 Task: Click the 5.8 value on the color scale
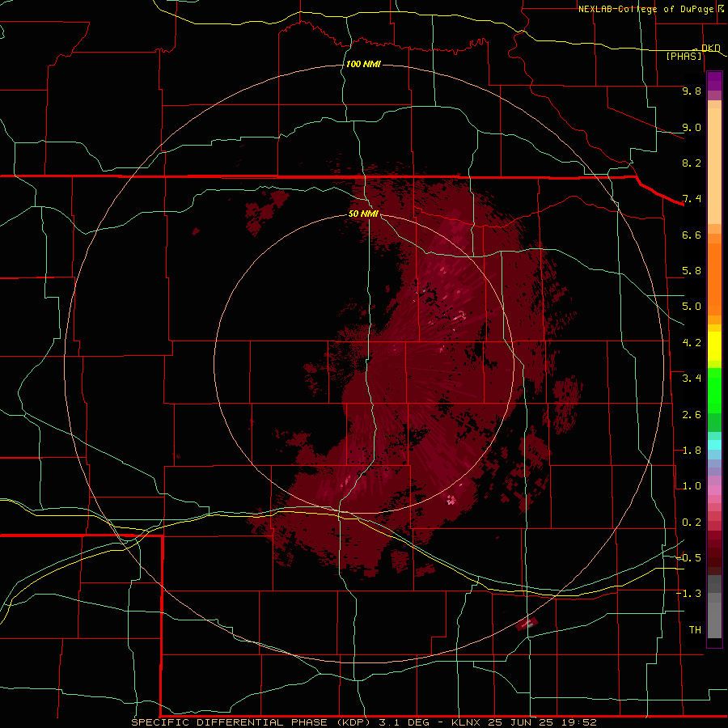692,271
